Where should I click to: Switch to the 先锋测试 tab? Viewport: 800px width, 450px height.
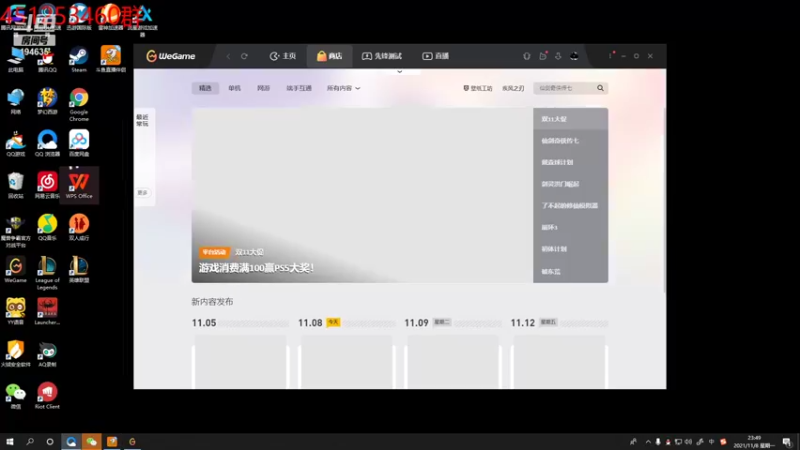click(382, 56)
